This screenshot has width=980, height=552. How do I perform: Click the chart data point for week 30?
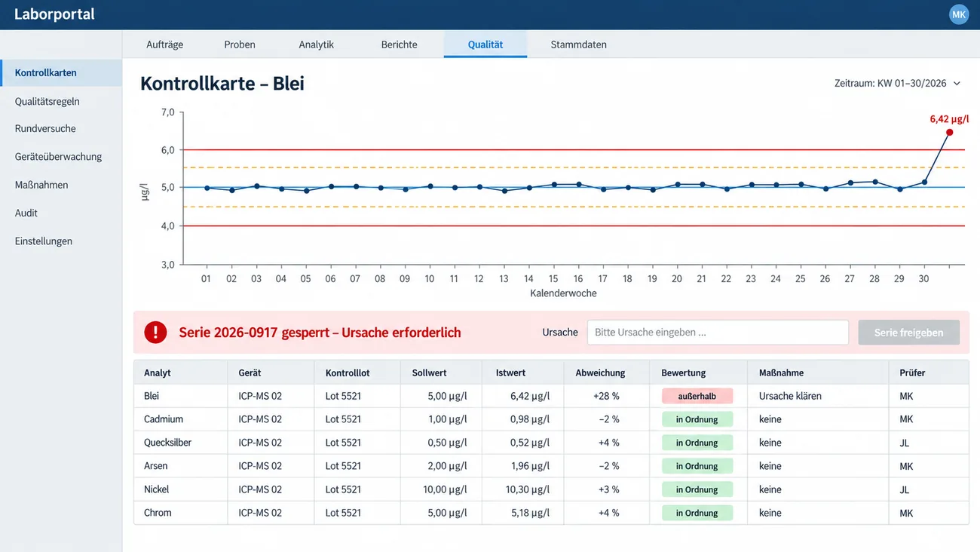pos(924,182)
